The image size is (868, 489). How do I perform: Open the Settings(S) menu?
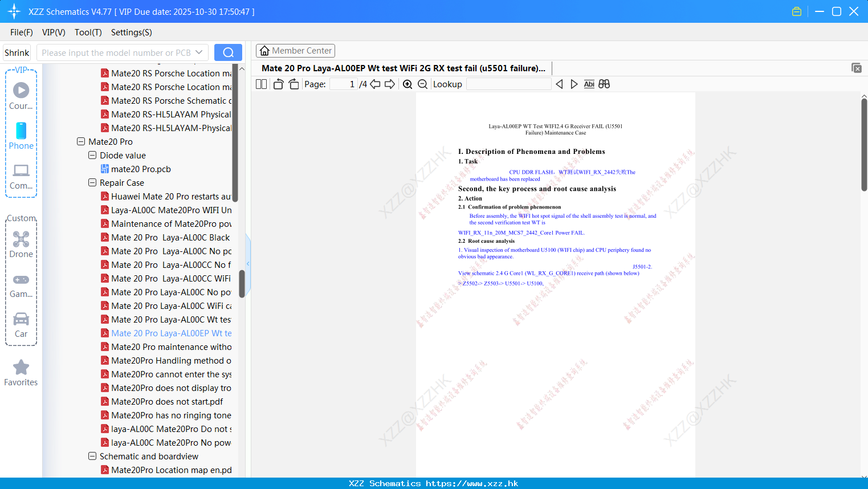pos(132,32)
